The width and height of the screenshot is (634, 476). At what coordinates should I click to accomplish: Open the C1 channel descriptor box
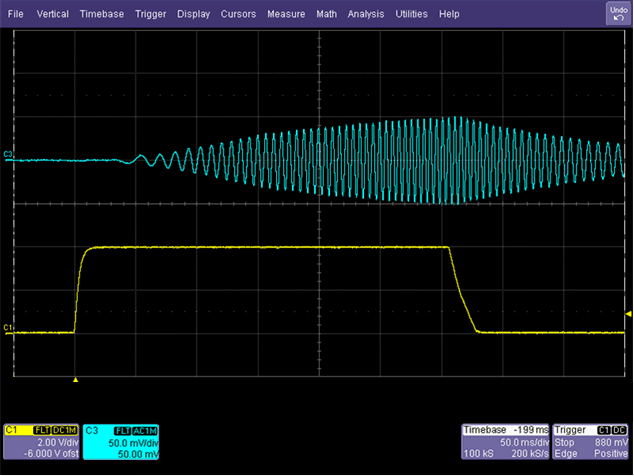click(40, 442)
